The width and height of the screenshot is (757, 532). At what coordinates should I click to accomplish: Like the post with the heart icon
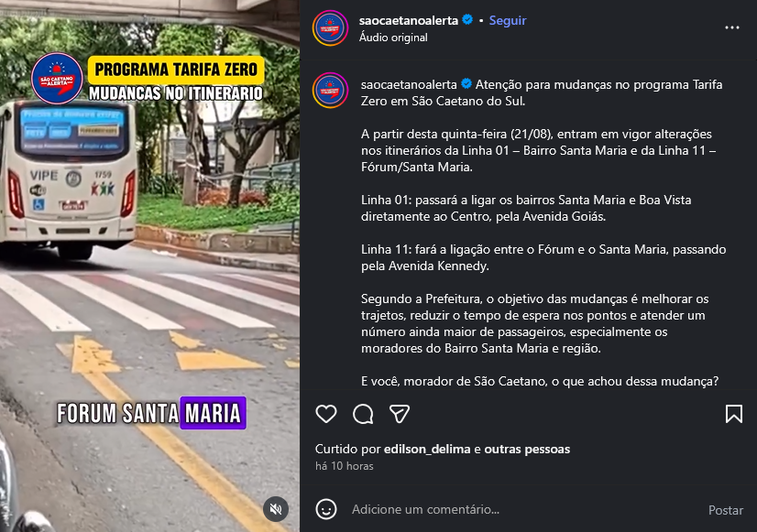pos(326,414)
